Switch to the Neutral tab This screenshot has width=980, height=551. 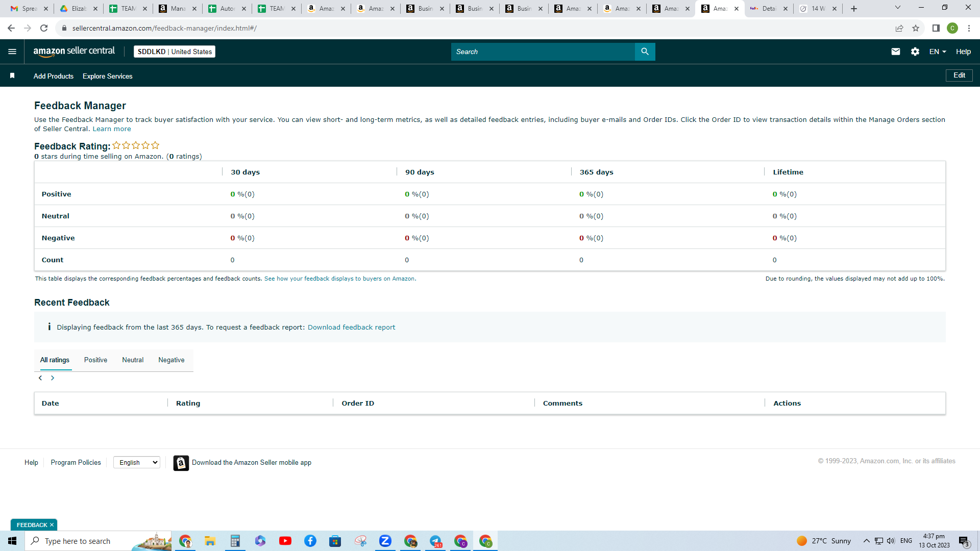click(x=133, y=360)
